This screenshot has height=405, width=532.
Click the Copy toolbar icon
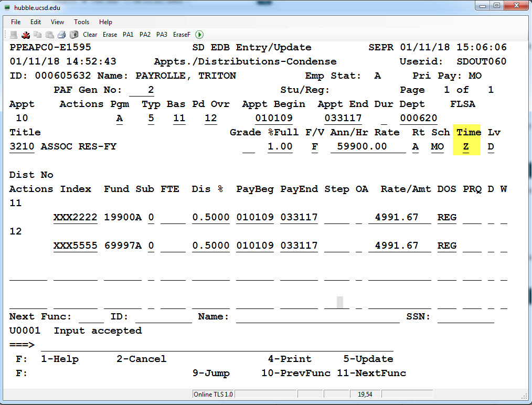pyautogui.click(x=38, y=35)
